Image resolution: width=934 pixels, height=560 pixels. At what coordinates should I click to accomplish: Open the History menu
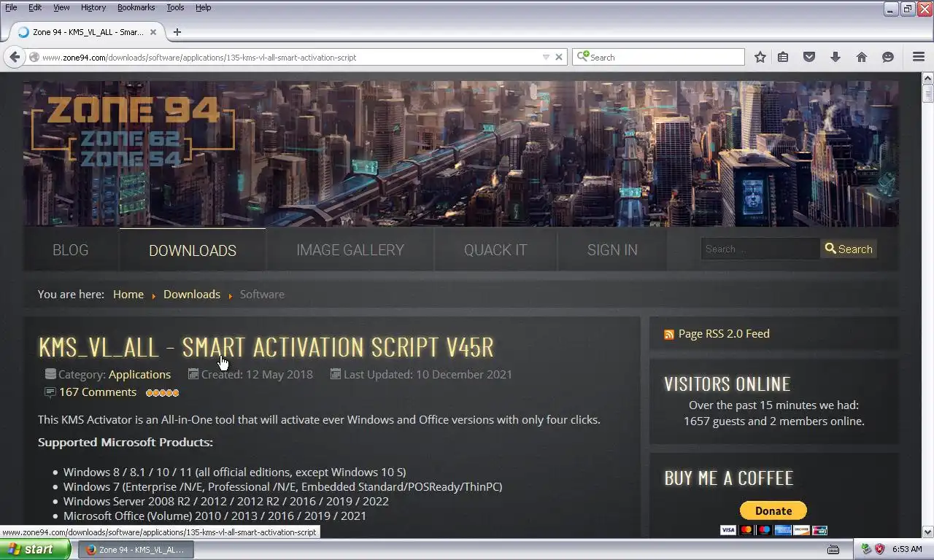(x=93, y=7)
